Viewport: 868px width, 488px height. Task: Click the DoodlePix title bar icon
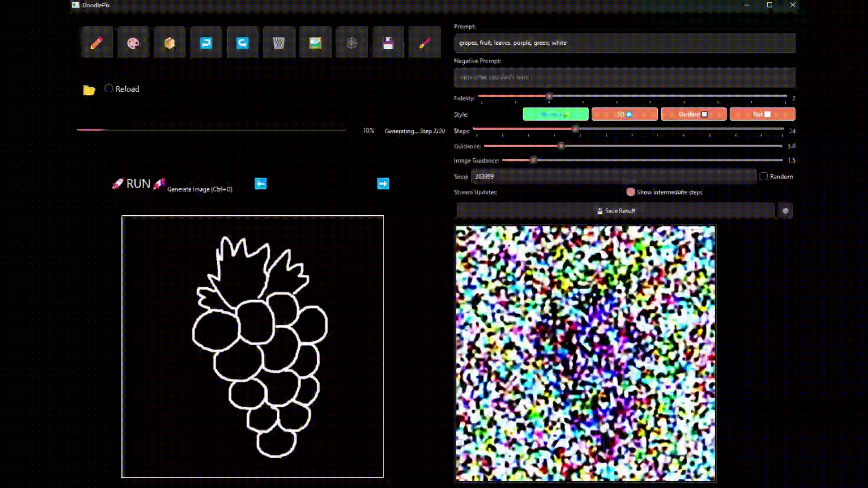click(75, 5)
